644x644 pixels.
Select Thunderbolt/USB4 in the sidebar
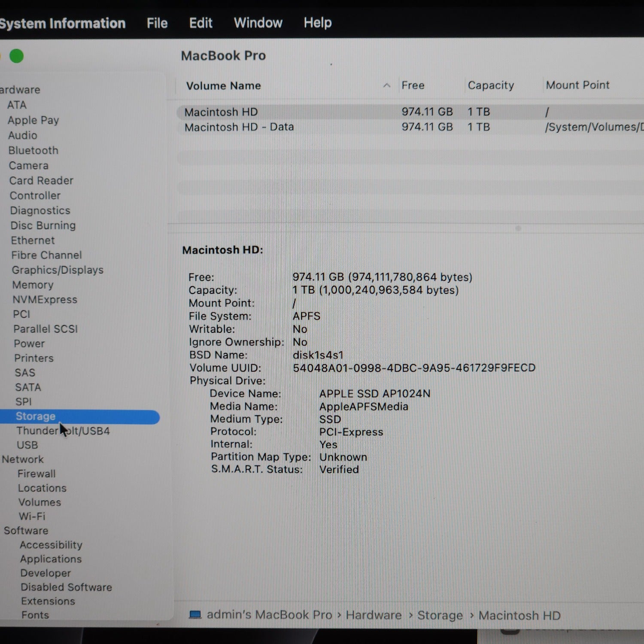[63, 431]
